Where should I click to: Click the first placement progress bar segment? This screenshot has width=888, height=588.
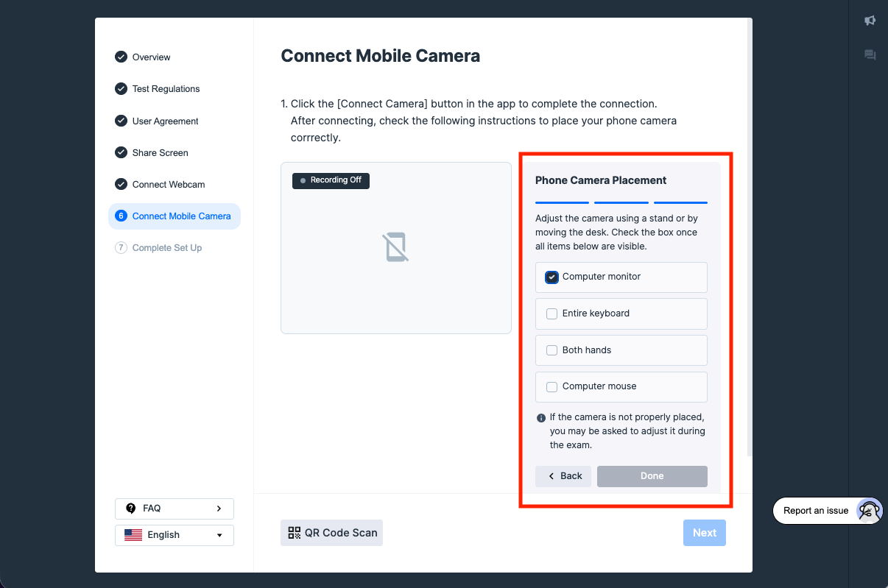pos(562,202)
